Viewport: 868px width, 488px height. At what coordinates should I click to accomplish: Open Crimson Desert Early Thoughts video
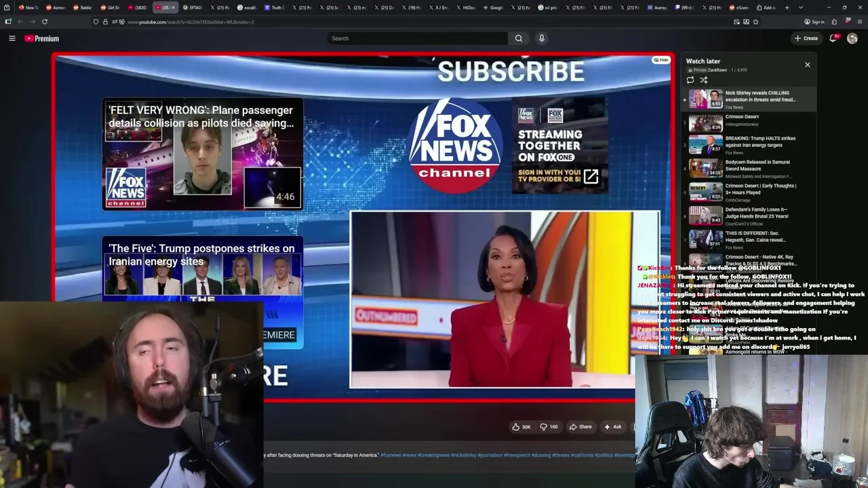[749, 192]
